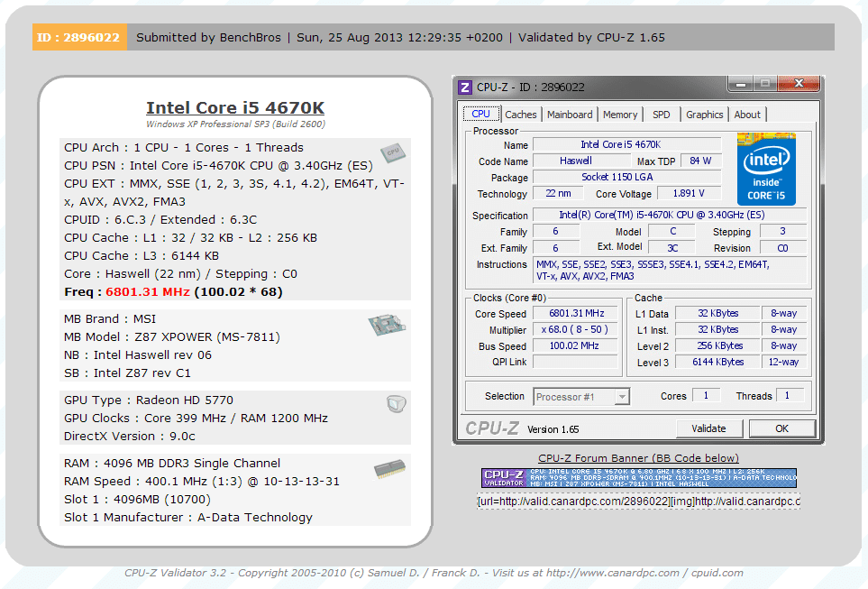Open the SPD tab

coord(662,115)
